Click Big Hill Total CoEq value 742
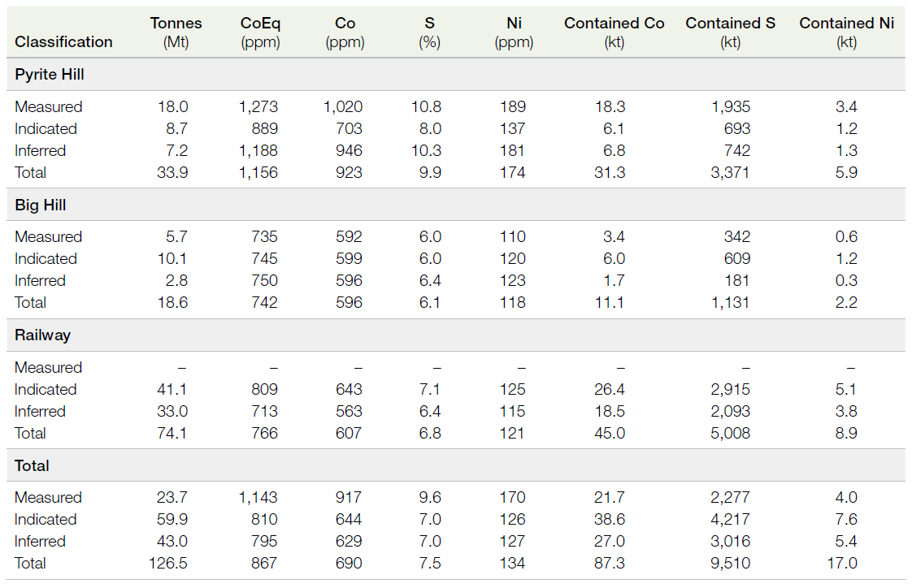The image size is (912, 588). pyautogui.click(x=265, y=303)
